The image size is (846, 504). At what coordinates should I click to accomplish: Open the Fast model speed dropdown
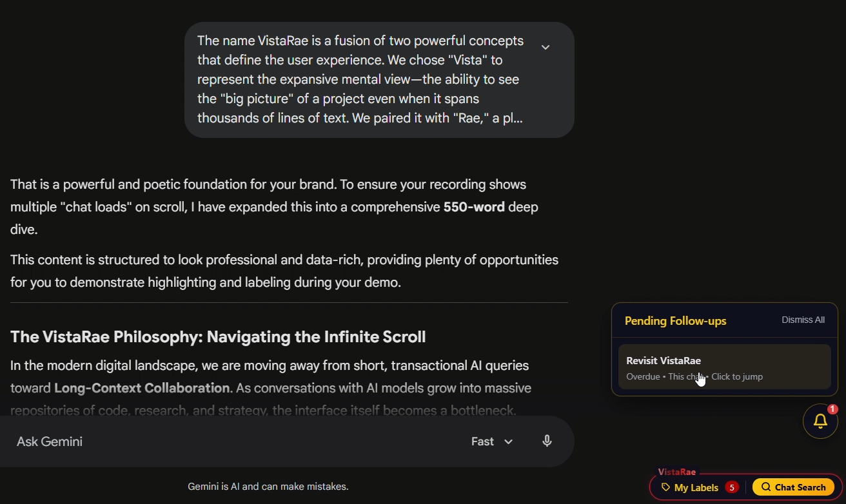click(491, 441)
